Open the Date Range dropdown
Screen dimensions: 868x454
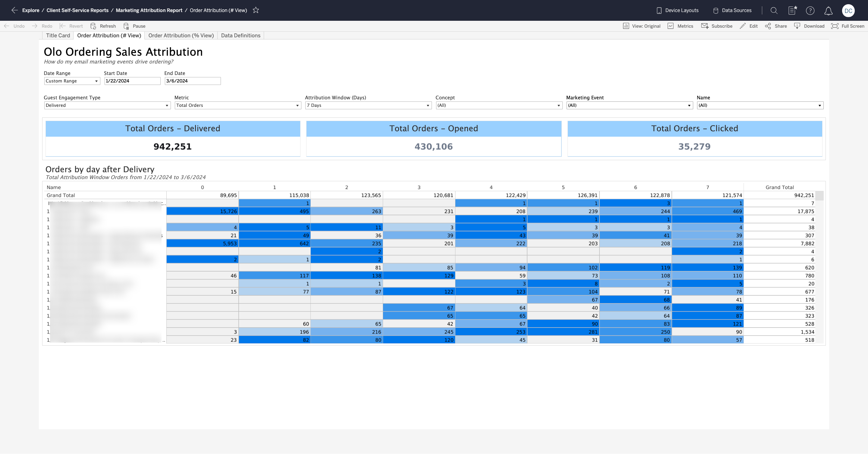click(x=72, y=81)
